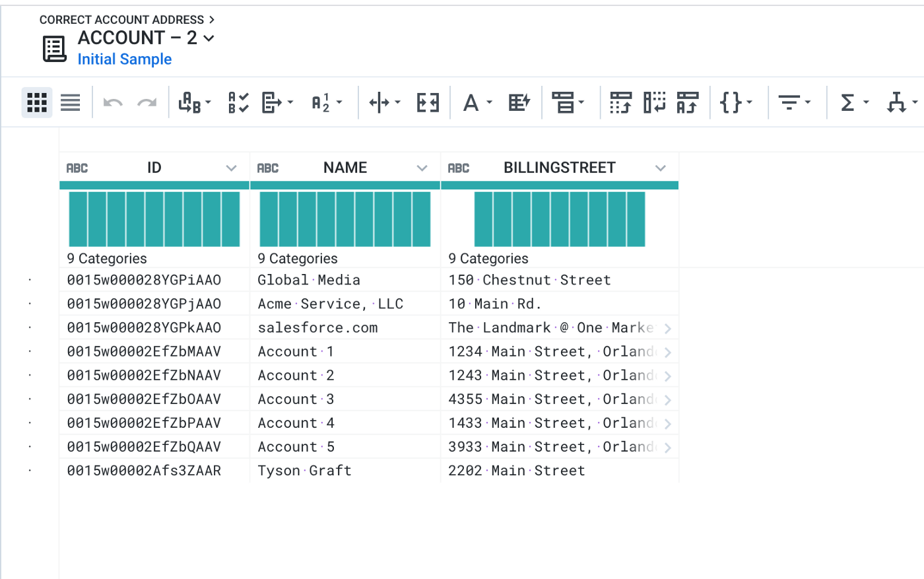Open the sort A1 2 tool
Screen dimensions: 924x579
[x=327, y=102]
